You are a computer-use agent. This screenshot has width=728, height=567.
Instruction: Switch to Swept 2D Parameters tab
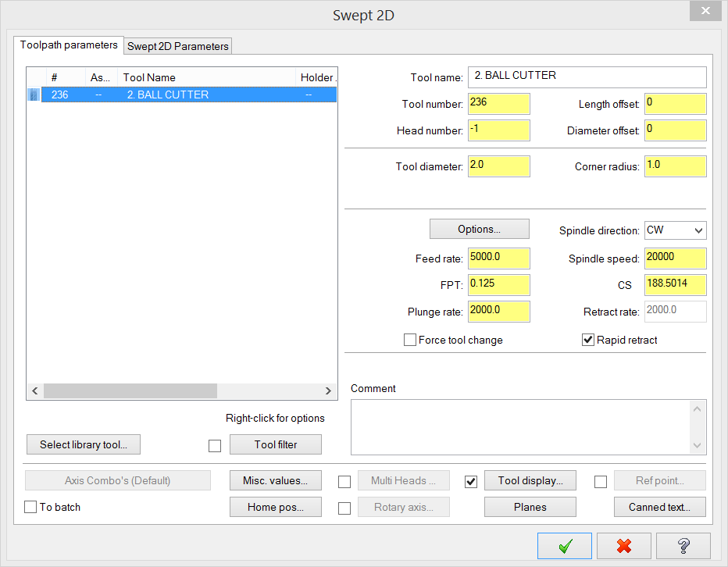178,46
